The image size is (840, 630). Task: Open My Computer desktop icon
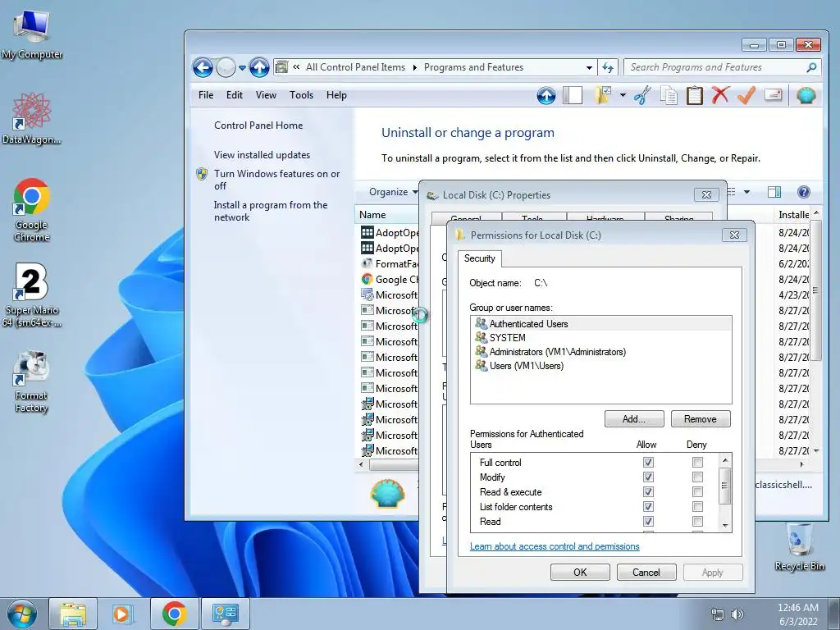pyautogui.click(x=32, y=34)
